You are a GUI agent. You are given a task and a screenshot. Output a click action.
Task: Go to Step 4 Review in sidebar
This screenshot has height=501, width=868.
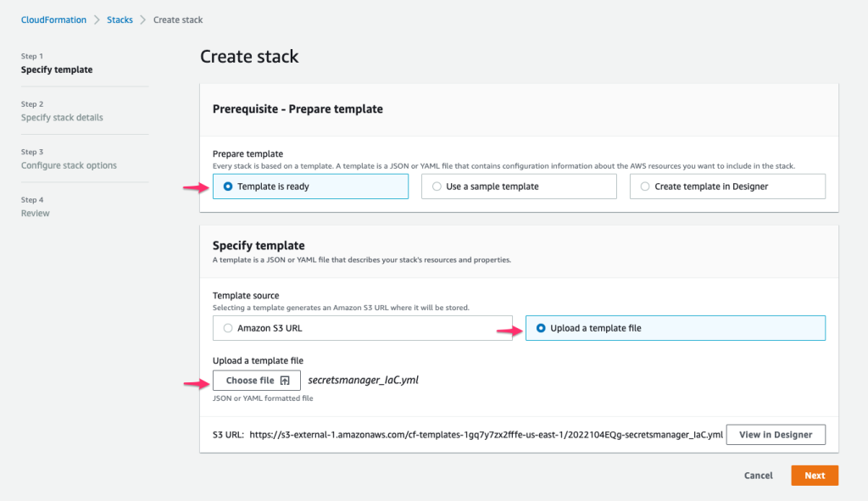pos(35,213)
